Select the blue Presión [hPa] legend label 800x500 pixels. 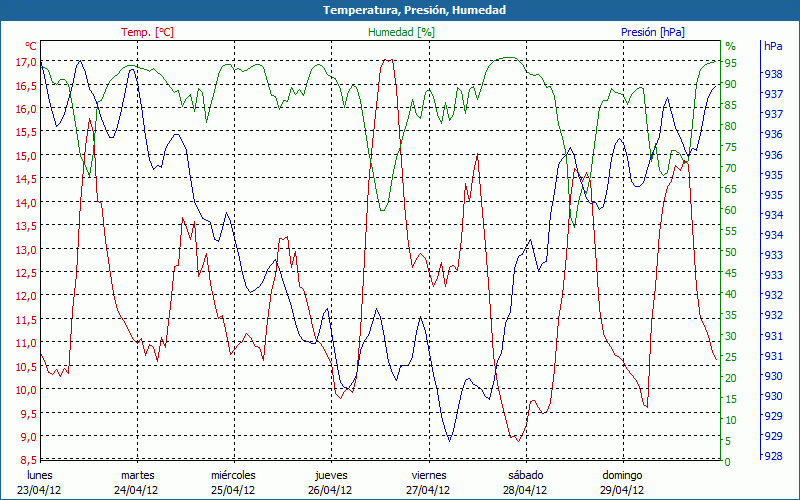click(652, 32)
